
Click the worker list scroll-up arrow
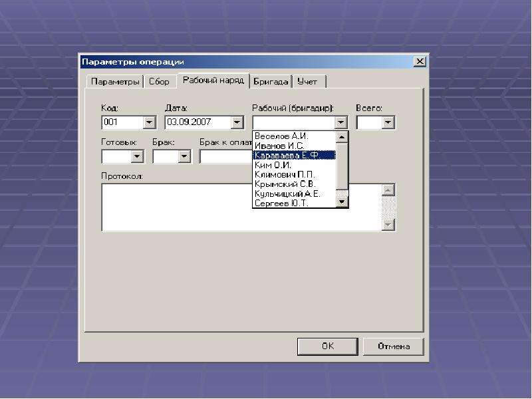click(x=342, y=137)
